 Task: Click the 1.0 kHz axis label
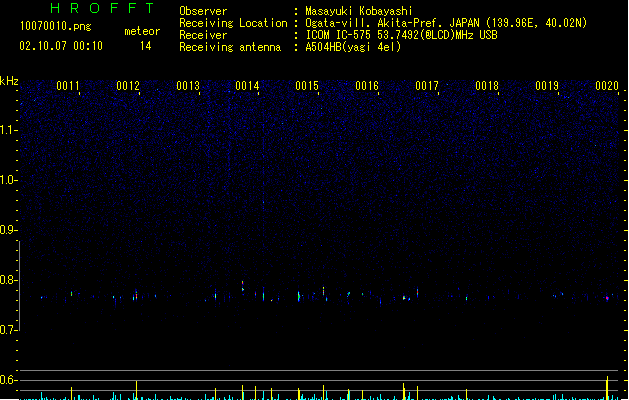point(8,180)
